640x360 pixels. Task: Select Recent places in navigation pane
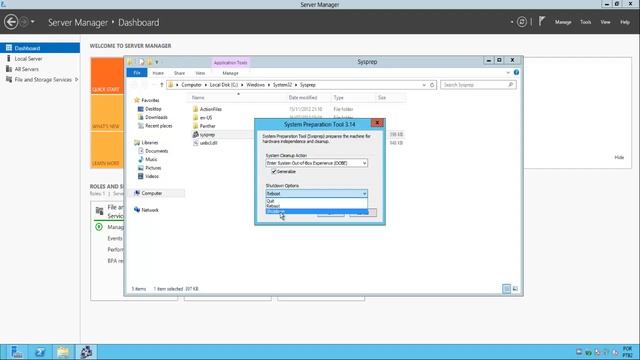point(159,126)
